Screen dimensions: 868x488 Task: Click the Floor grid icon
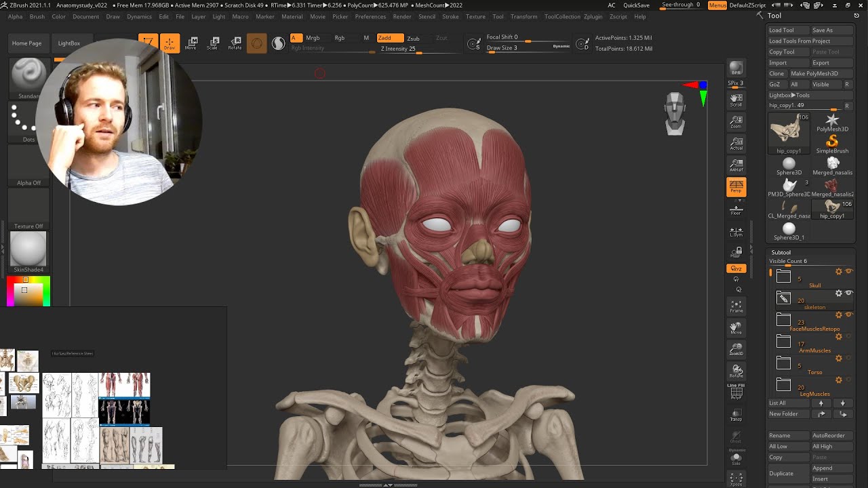click(x=736, y=209)
